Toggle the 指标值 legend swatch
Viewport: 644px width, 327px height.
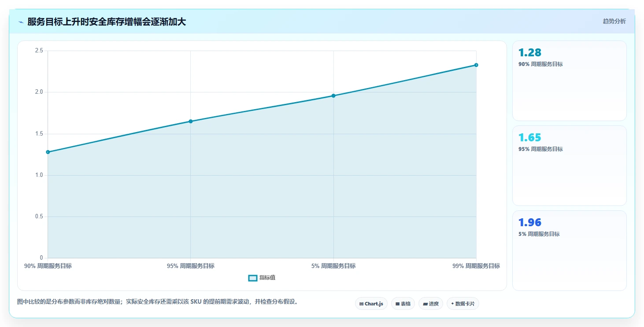coord(253,278)
